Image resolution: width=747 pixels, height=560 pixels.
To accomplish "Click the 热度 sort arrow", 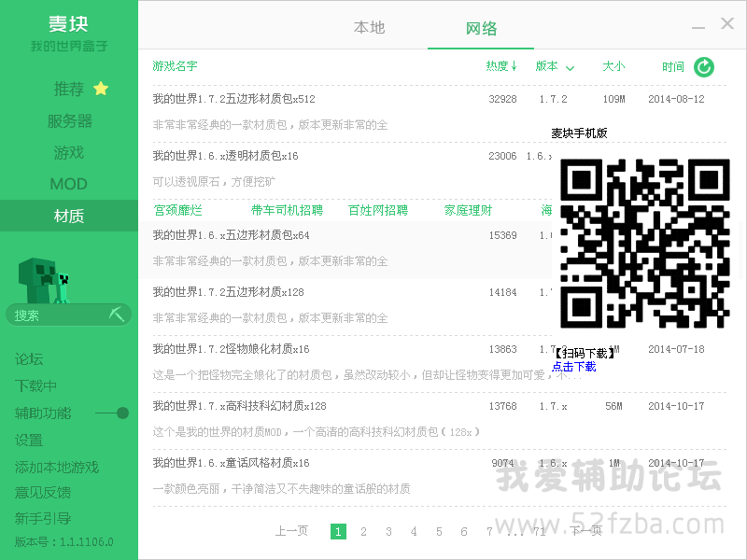I will tap(514, 66).
